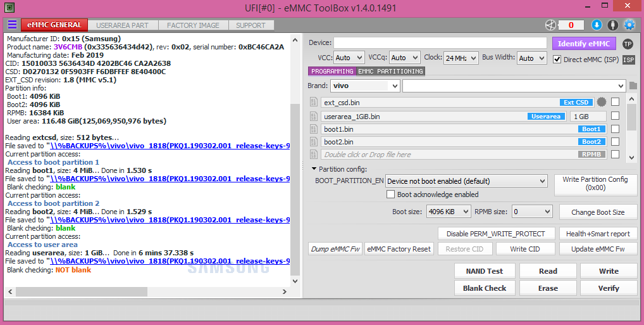Click the Verify button
Viewport: 644px width, 325px height.
[609, 288]
